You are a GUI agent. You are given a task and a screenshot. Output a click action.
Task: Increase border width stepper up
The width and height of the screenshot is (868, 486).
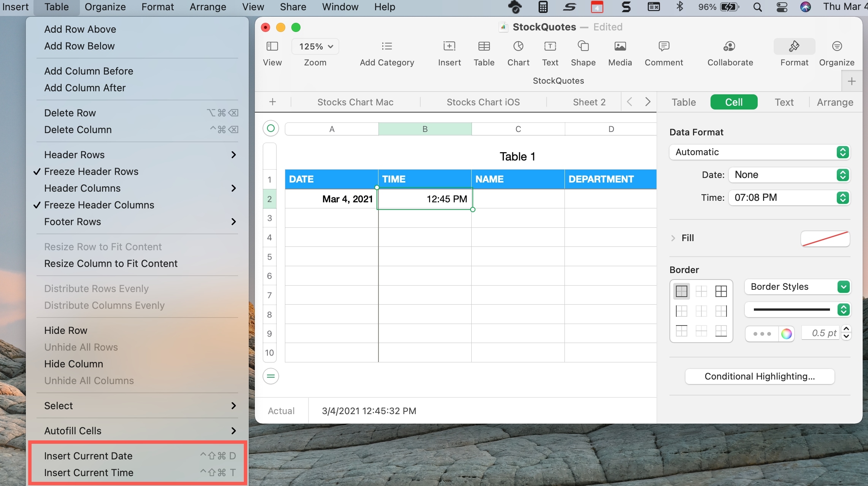[846, 329]
